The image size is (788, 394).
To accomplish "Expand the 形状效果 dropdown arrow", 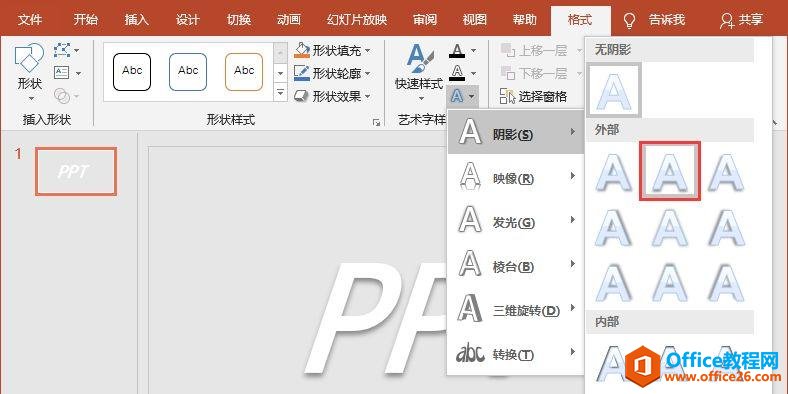I will tap(367, 96).
